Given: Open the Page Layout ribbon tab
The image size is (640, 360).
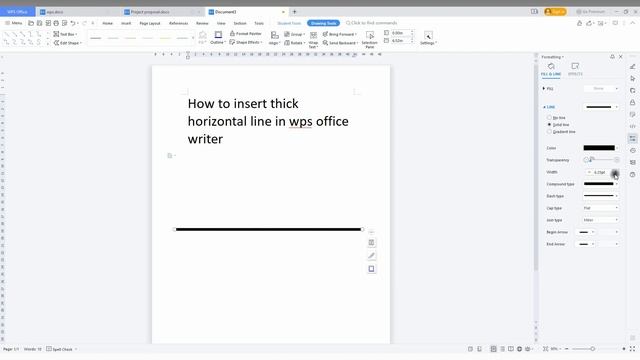Looking at the screenshot, I should (150, 23).
